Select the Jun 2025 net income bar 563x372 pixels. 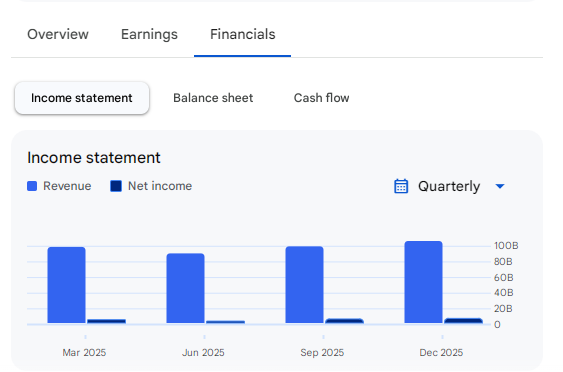tap(225, 322)
